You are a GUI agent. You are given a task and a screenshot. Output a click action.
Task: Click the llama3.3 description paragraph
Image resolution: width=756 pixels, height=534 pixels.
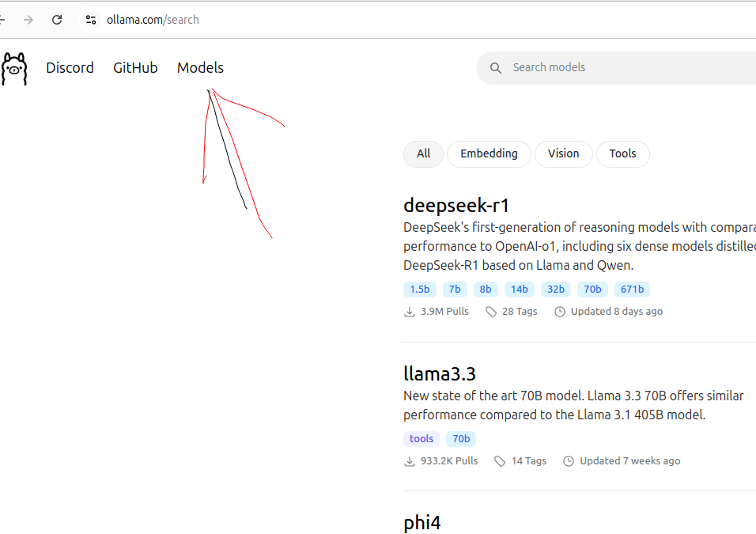point(574,405)
